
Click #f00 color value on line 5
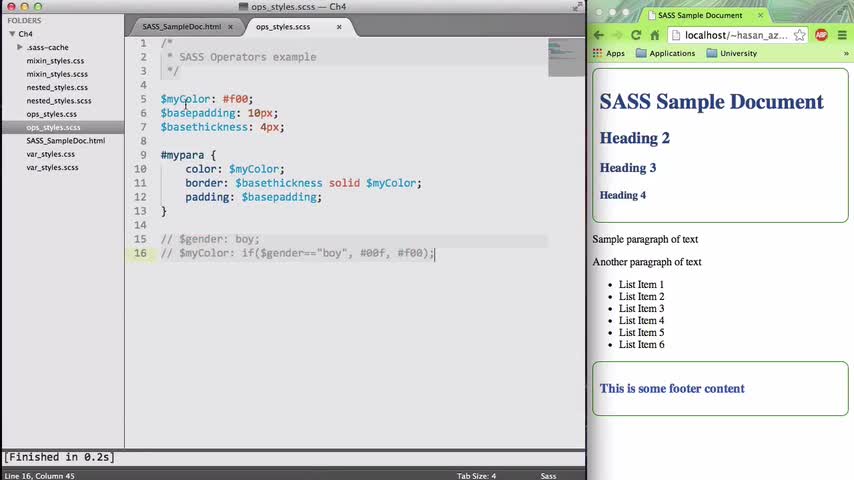(235, 99)
